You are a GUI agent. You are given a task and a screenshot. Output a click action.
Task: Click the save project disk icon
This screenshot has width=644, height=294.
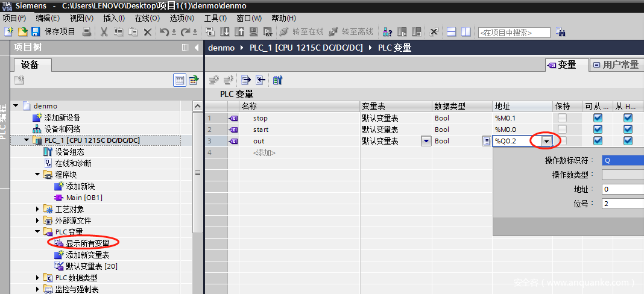pyautogui.click(x=36, y=32)
